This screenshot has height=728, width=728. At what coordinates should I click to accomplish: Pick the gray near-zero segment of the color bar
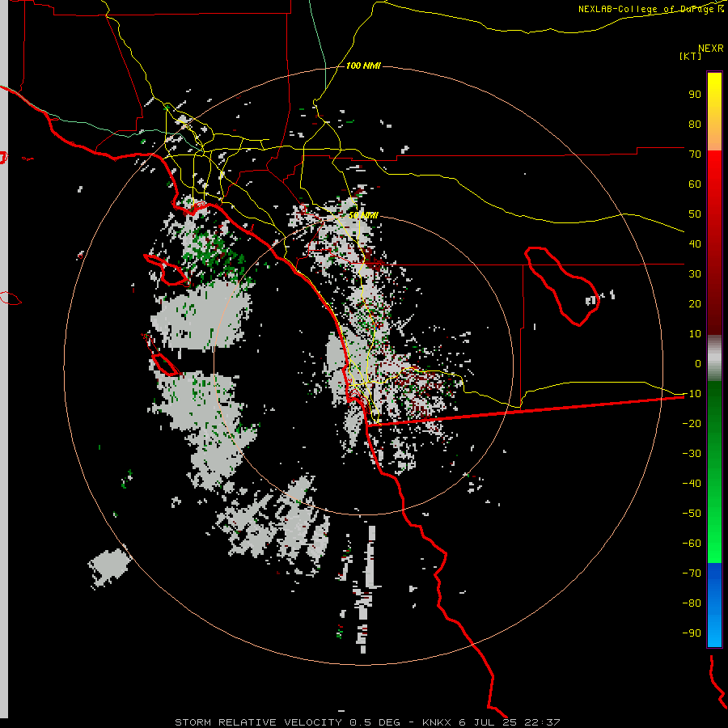tap(714, 358)
